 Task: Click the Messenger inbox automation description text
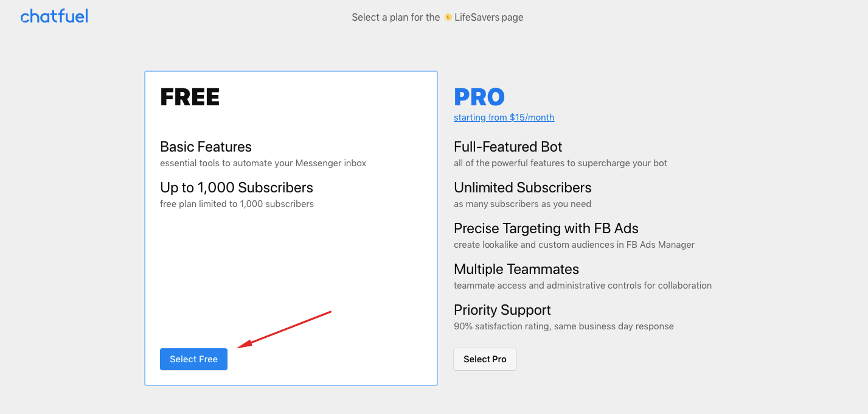[x=263, y=163]
